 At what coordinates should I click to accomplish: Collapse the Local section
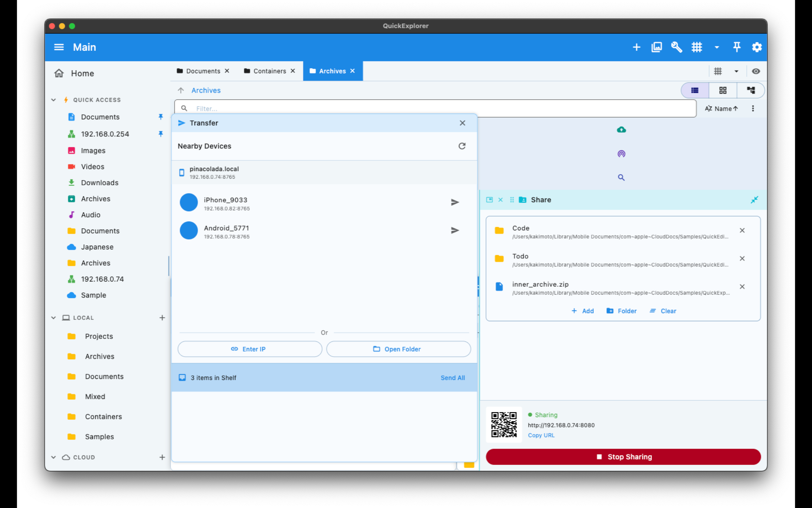(x=53, y=318)
